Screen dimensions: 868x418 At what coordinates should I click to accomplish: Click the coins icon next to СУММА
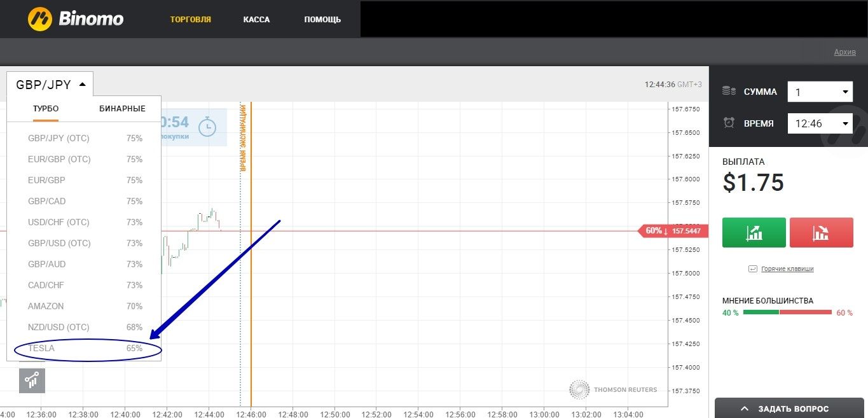729,92
